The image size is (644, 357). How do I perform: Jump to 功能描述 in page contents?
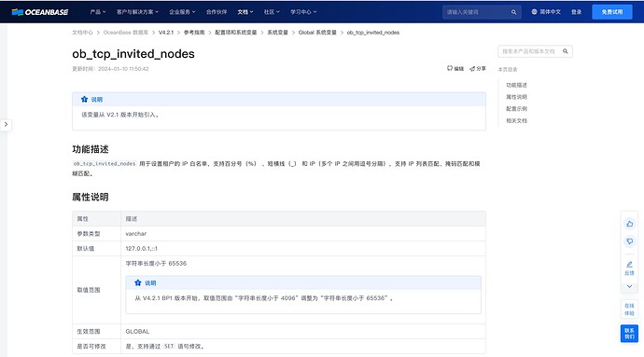tap(516, 85)
